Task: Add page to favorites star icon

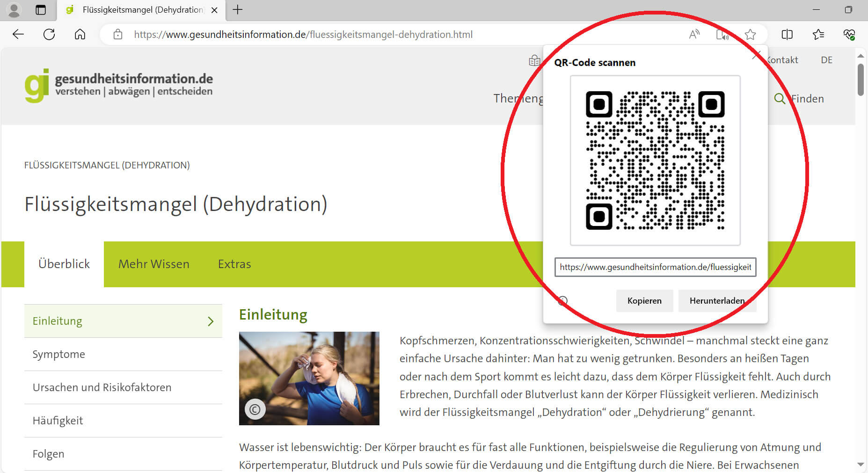Action: (x=750, y=34)
